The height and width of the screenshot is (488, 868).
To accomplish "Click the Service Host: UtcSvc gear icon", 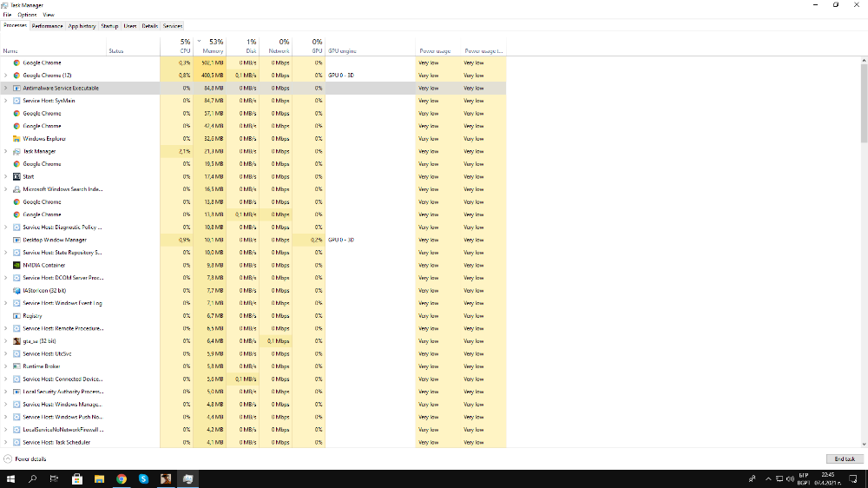I will [x=16, y=354].
